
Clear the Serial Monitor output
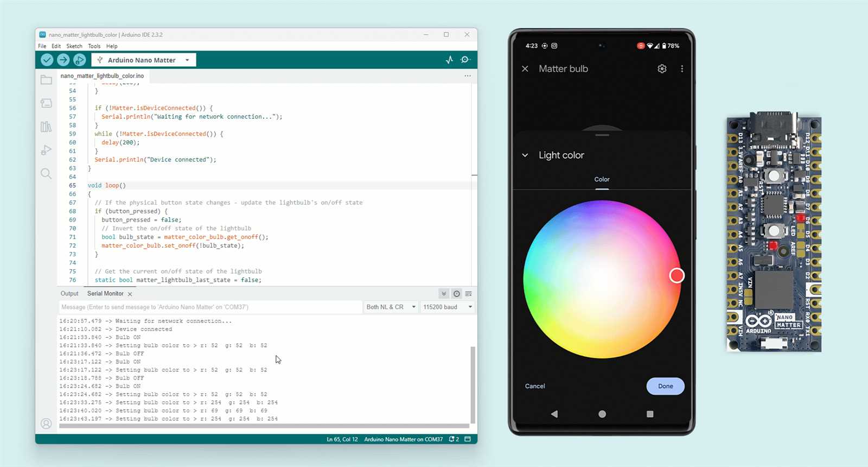pos(469,294)
